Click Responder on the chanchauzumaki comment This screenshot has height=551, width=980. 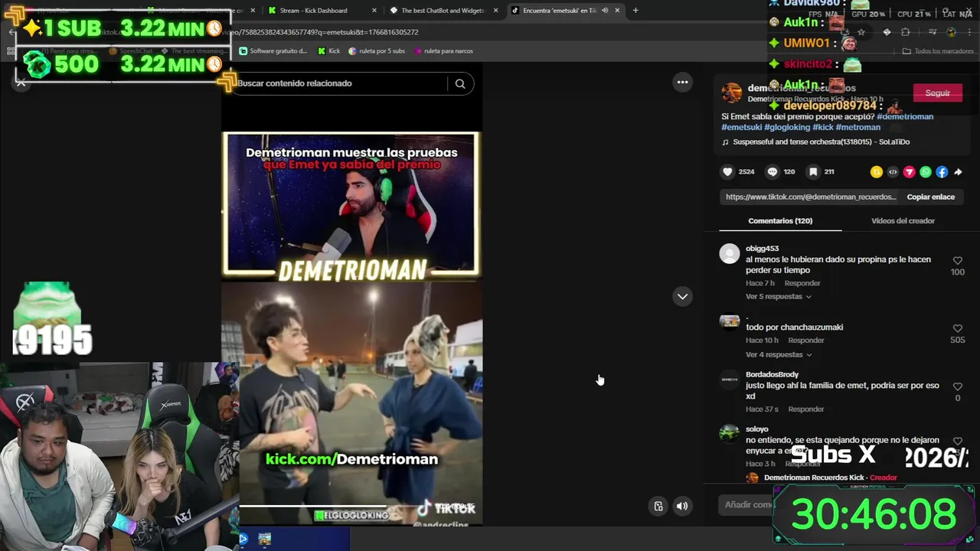(805, 341)
